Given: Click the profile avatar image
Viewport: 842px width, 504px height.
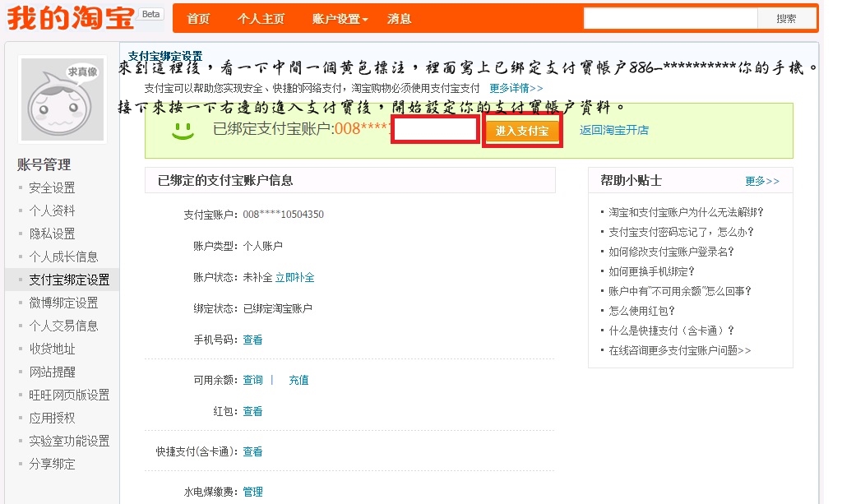Looking at the screenshot, I should tap(63, 99).
